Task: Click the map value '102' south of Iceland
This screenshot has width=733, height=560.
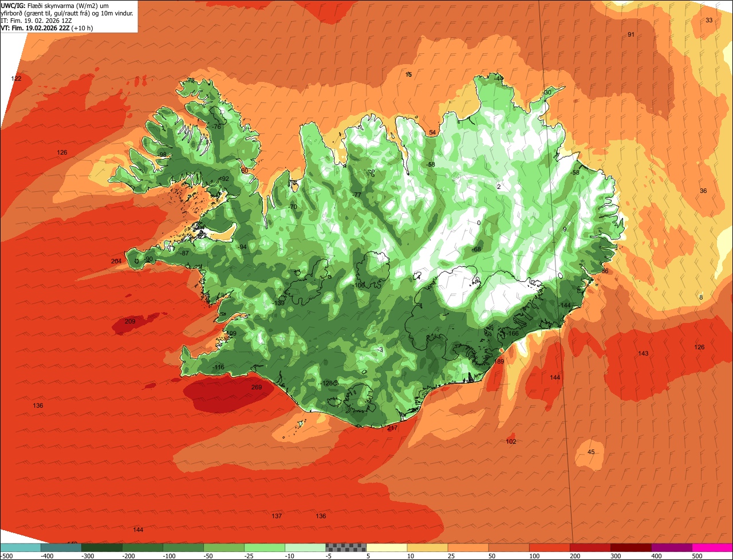Action: pos(511,441)
